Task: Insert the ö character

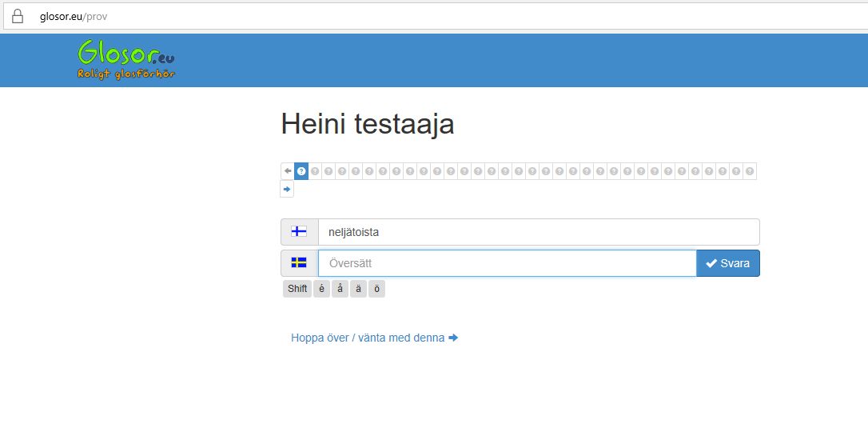Action: [377, 289]
